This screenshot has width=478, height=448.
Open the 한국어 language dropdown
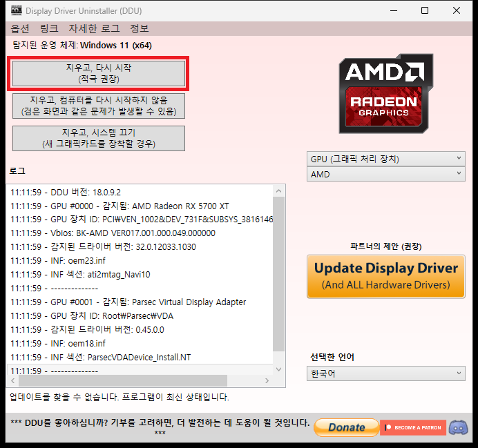386,373
